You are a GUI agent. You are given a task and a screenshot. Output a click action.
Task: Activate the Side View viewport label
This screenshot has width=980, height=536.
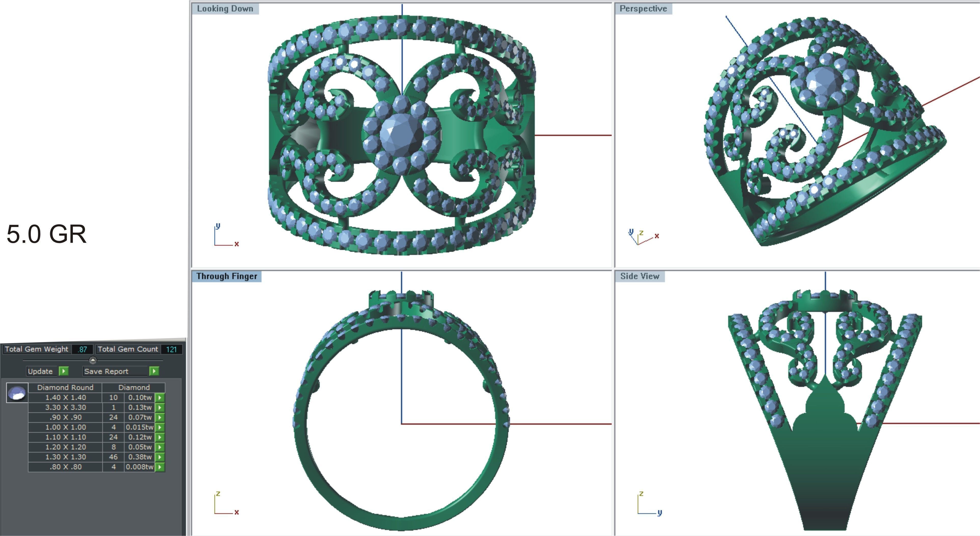[x=640, y=276]
